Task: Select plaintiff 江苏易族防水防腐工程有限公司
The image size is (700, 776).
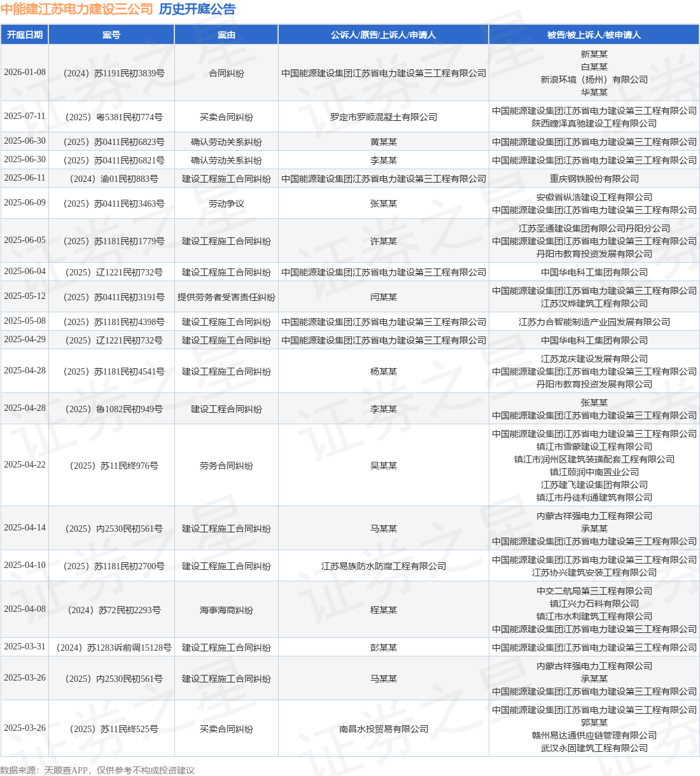Action: 384,566
